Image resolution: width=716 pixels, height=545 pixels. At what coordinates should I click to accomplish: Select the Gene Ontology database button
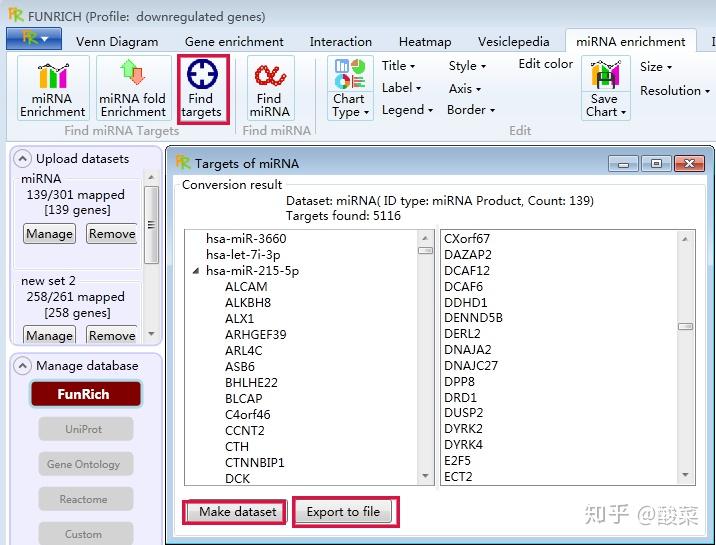coord(86,464)
